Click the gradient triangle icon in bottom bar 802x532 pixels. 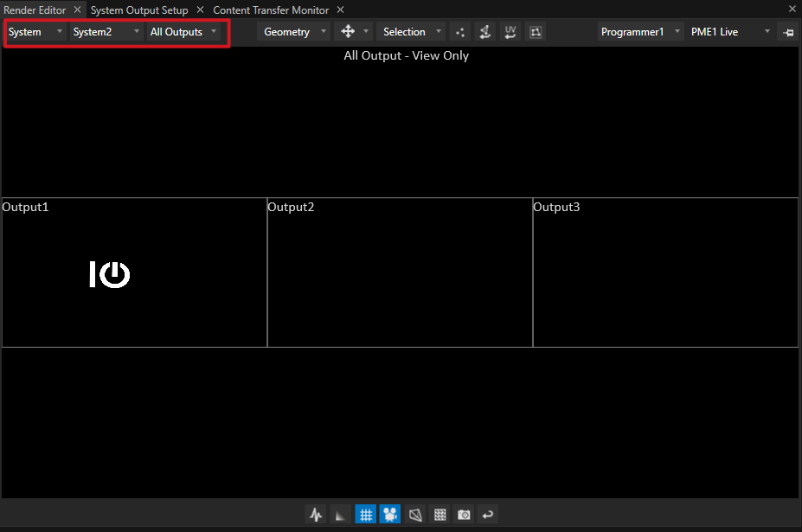tap(340, 514)
